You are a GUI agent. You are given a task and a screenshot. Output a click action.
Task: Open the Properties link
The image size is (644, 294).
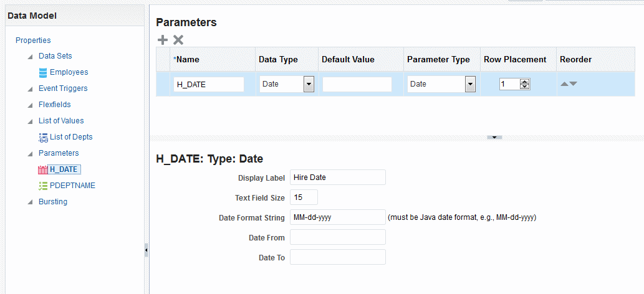(x=33, y=40)
